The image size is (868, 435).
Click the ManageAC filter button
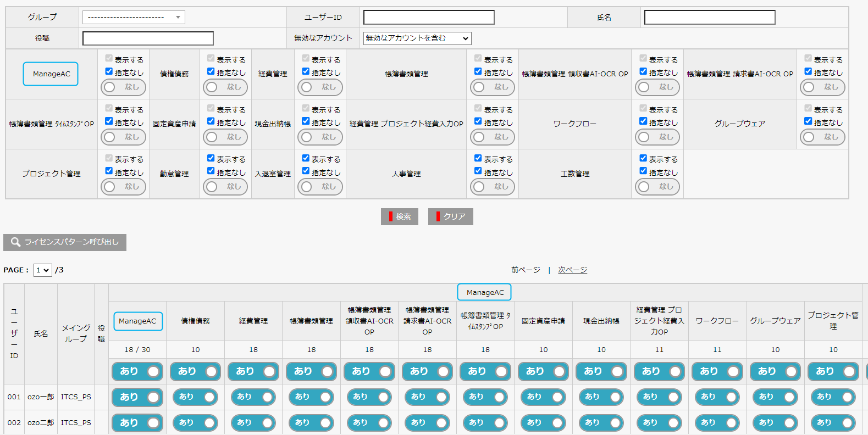point(51,74)
